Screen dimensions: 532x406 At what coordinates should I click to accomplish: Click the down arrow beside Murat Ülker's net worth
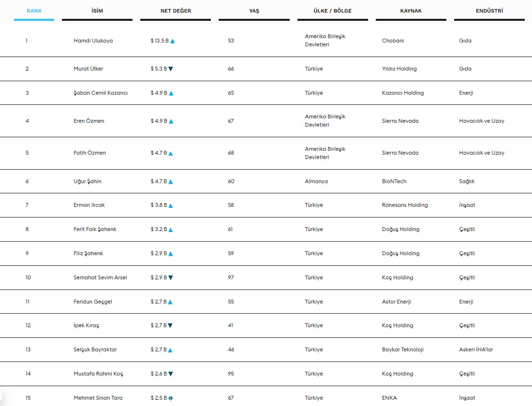coord(170,69)
